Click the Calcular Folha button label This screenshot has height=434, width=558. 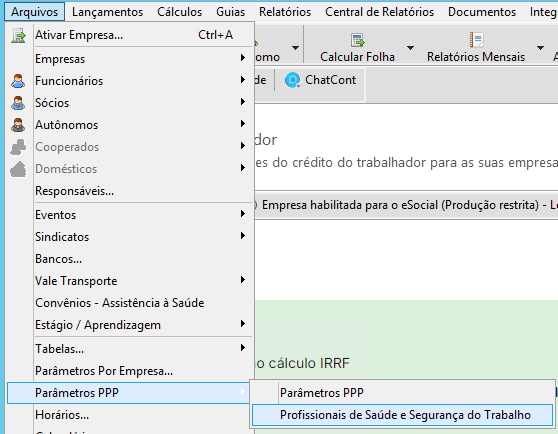pos(357,57)
